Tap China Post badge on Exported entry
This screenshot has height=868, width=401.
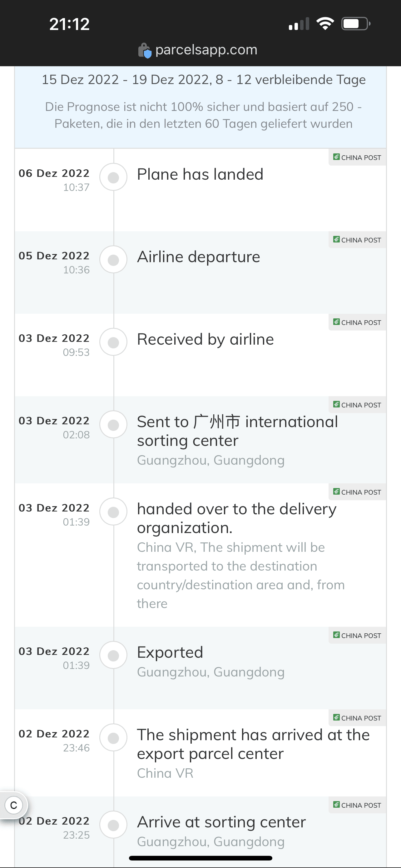pyautogui.click(x=357, y=636)
